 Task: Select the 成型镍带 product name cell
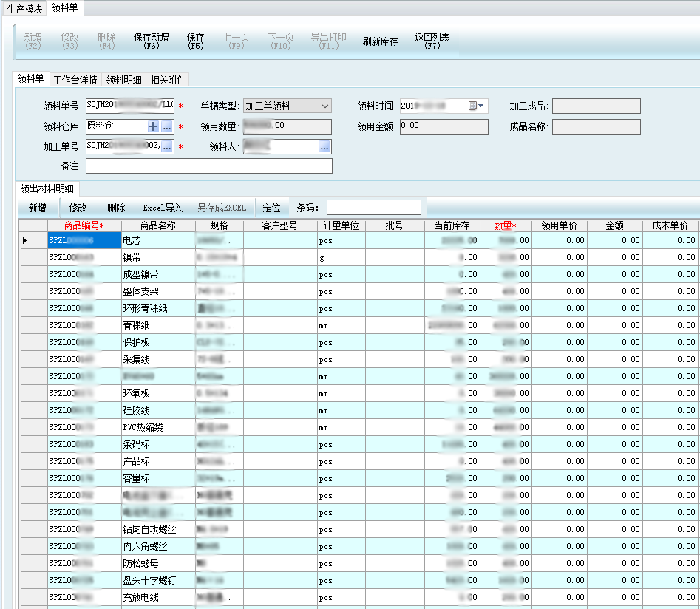(158, 275)
